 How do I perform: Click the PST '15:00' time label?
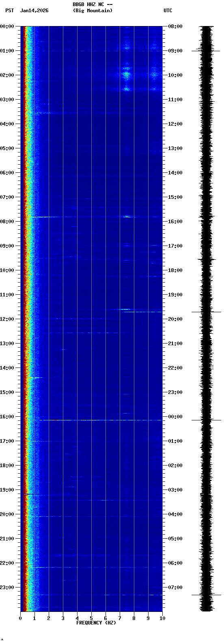[x=7, y=392]
